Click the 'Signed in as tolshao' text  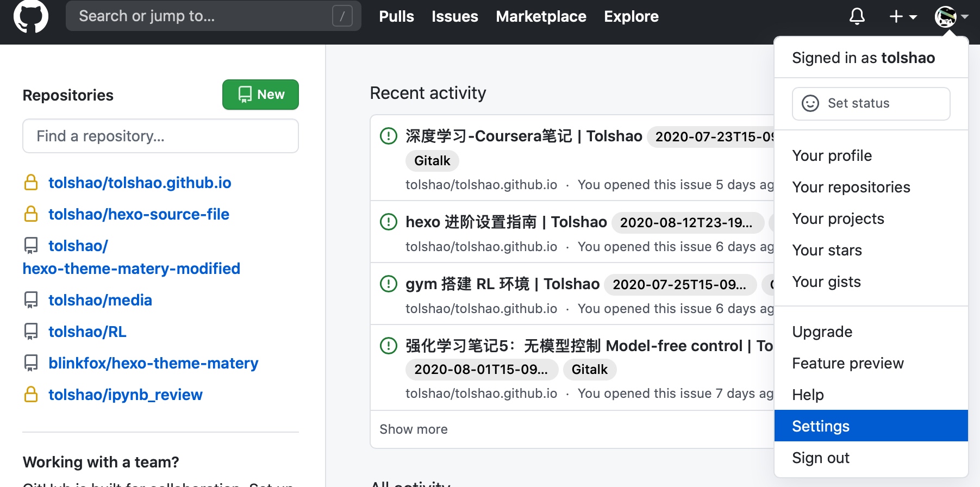pyautogui.click(x=863, y=58)
